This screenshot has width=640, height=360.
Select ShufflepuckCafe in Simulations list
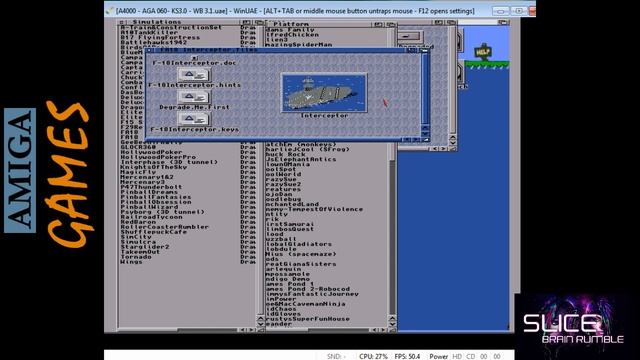153,232
